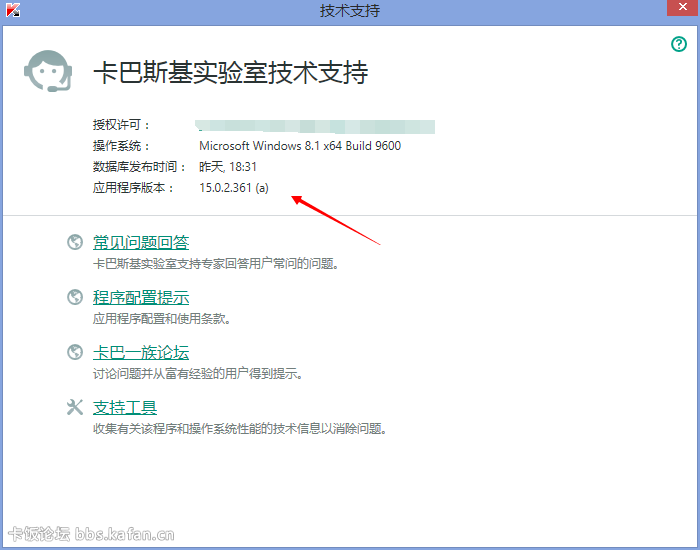Click the heading 卡巴斯基实验室技术支持
700x550 pixels.
(231, 72)
